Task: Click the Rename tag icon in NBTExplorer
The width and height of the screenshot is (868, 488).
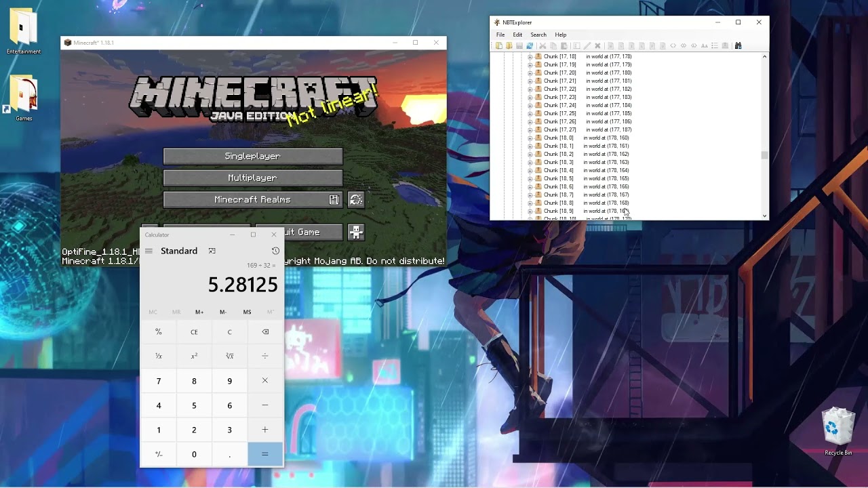Action: point(577,45)
